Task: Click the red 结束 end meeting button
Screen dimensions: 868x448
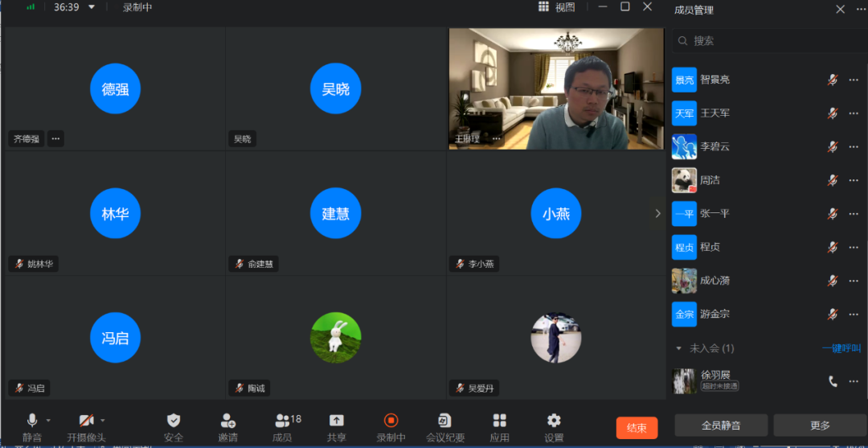Action: (637, 428)
